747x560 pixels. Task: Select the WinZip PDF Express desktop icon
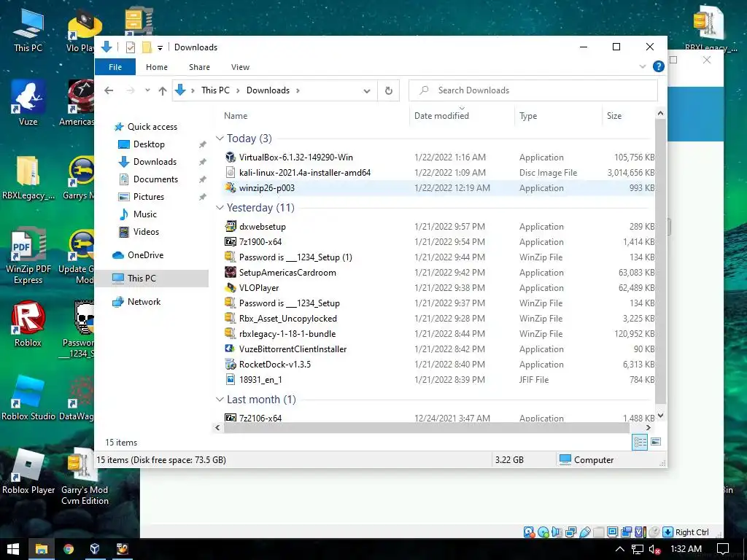[28, 256]
